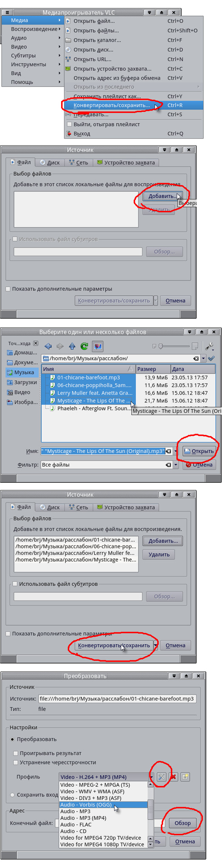Image resolution: width=222 pixels, height=868 pixels.
Task: Click the folder icon beside Открыть каталог...
Action: (x=68, y=40)
